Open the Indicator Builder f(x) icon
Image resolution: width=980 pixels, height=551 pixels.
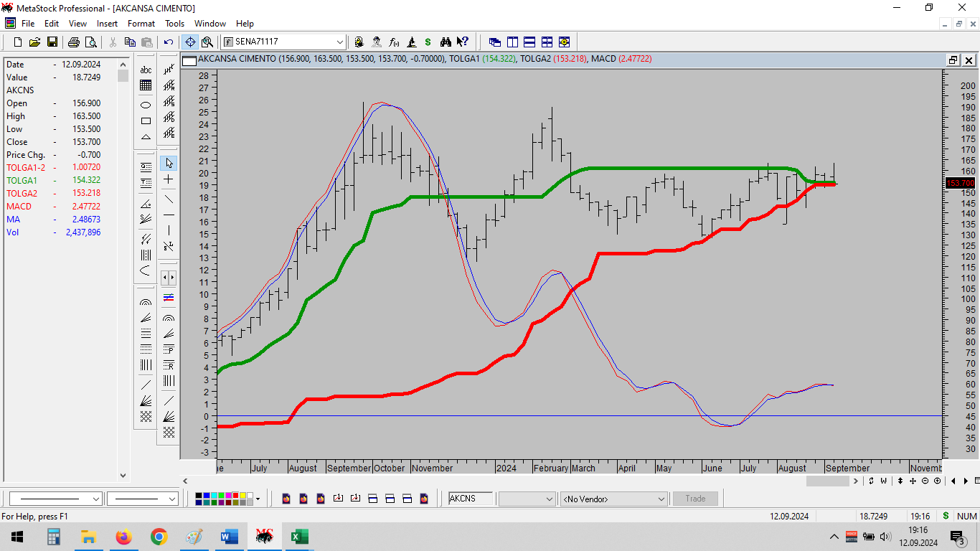(394, 42)
